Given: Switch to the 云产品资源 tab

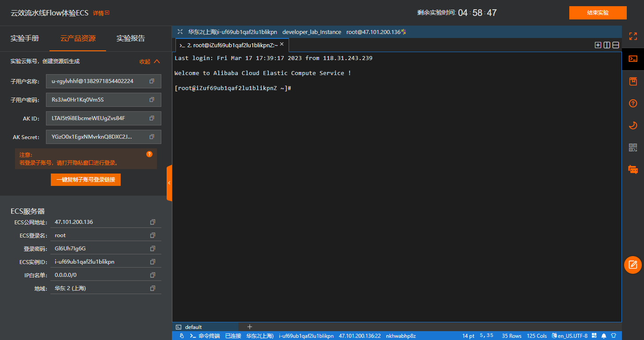Looking at the screenshot, I should [78, 38].
